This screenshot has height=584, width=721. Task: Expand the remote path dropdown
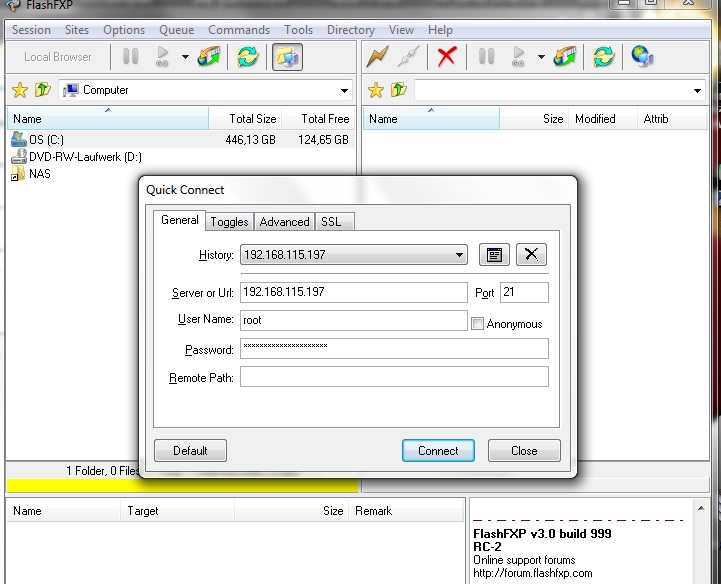[x=697, y=91]
